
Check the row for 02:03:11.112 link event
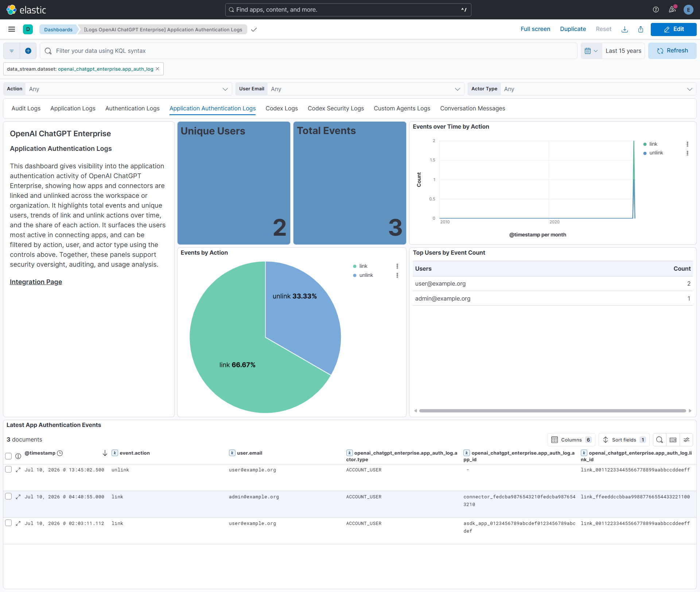point(8,523)
